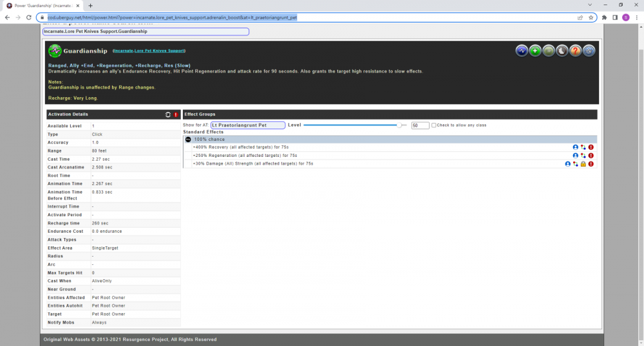Click the Level slider handle

(x=401, y=125)
